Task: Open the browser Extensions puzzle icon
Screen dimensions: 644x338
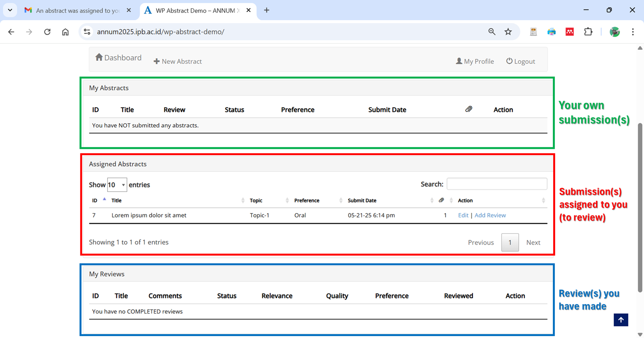Action: [x=588, y=32]
